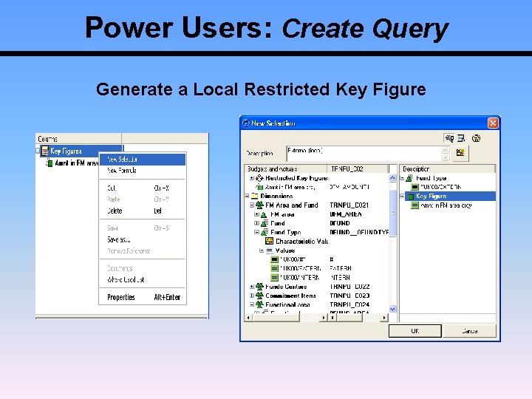This screenshot has height=399, width=532.
Task: Collapse the Fund Type node in the right pane
Action: [x=403, y=178]
